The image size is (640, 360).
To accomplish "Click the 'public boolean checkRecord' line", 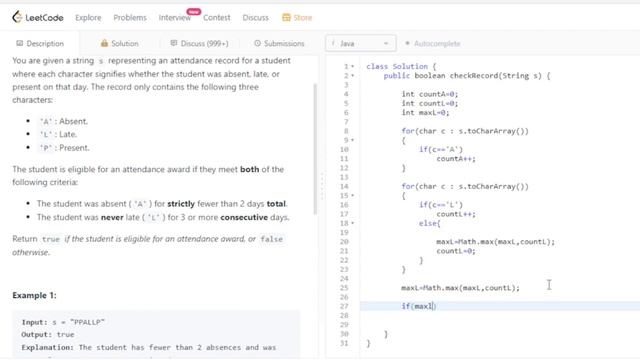I will (467, 76).
